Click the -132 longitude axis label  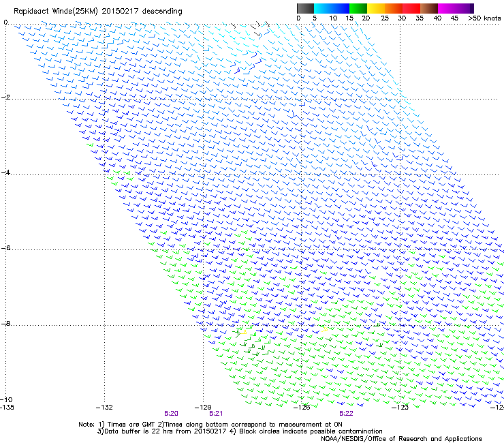coord(104,408)
